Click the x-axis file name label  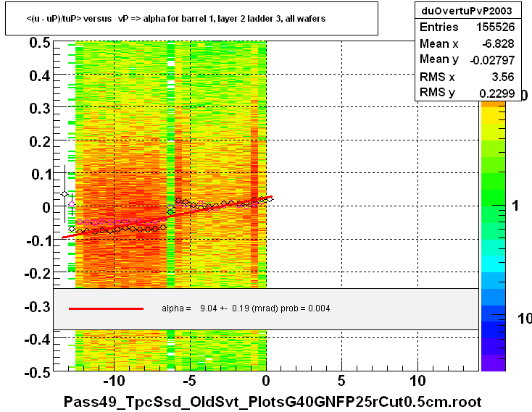tap(273, 402)
